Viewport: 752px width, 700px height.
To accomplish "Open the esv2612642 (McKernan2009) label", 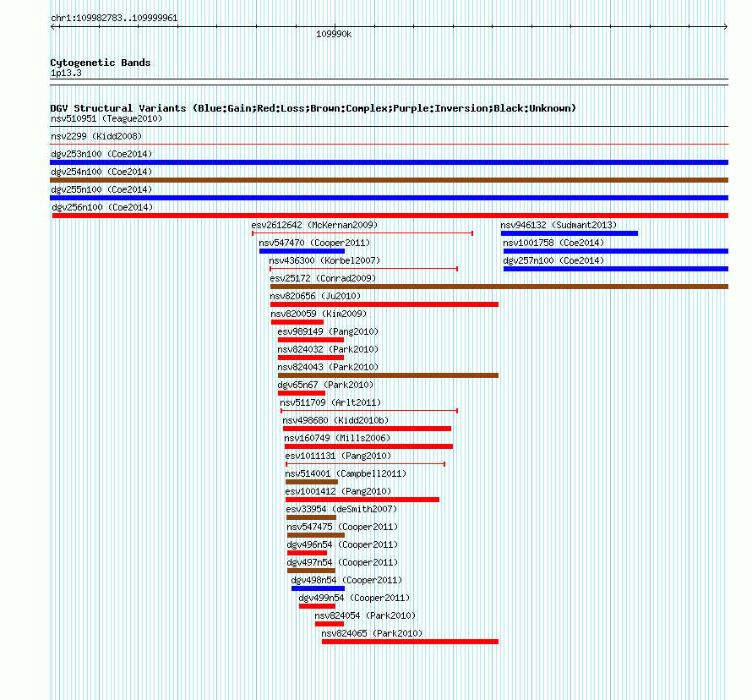I will 314,225.
